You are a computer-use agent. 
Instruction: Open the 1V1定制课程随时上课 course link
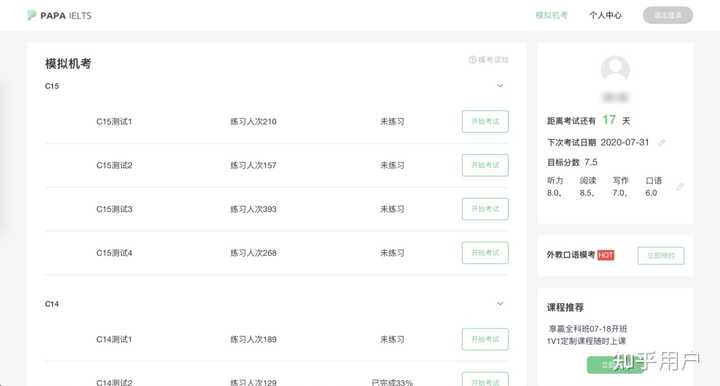(x=586, y=341)
